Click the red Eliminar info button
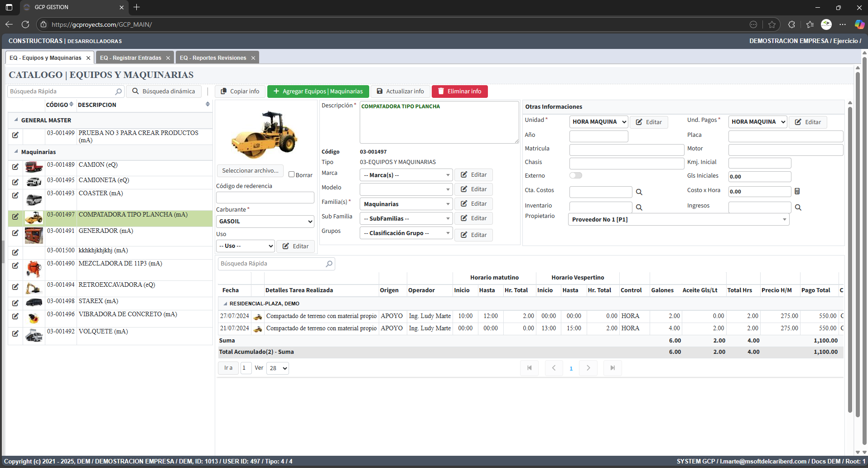 click(x=459, y=92)
